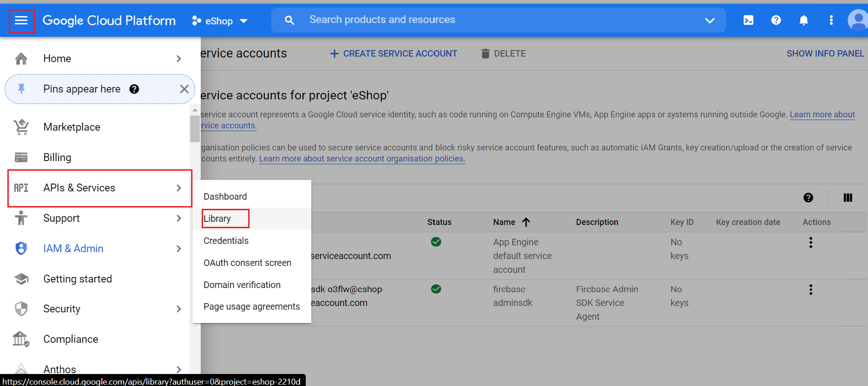This screenshot has width=868, height=386.
Task: Click the header three-dot settings menu
Action: (831, 20)
